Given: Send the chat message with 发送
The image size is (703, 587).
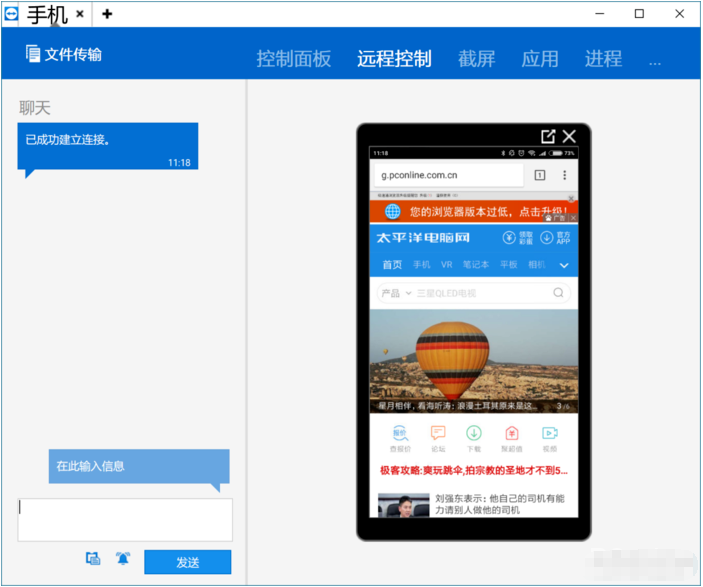Looking at the screenshot, I should coord(187,562).
